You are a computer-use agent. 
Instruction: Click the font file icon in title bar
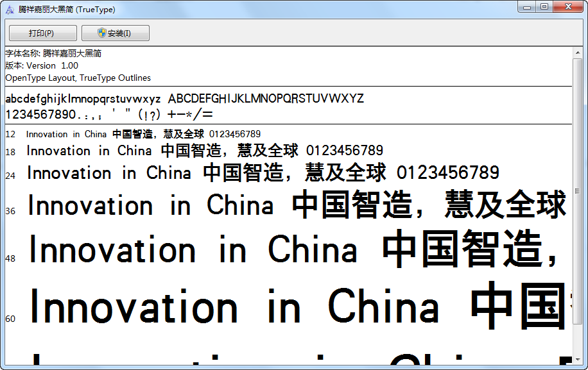(x=10, y=10)
